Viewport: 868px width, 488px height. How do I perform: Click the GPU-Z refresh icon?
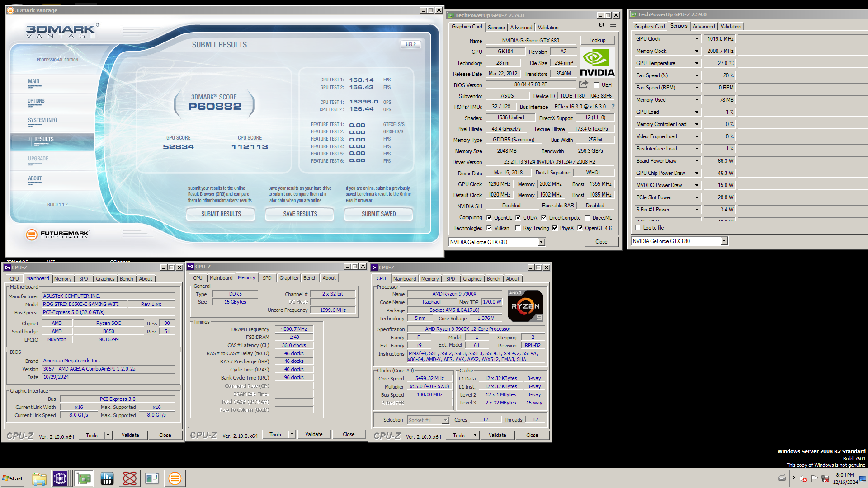coord(601,25)
